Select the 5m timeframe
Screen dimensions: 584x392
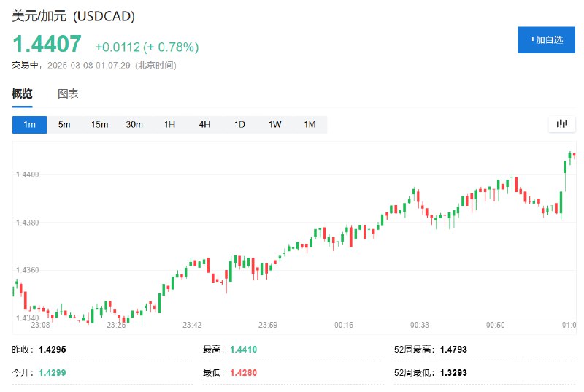[x=64, y=124]
